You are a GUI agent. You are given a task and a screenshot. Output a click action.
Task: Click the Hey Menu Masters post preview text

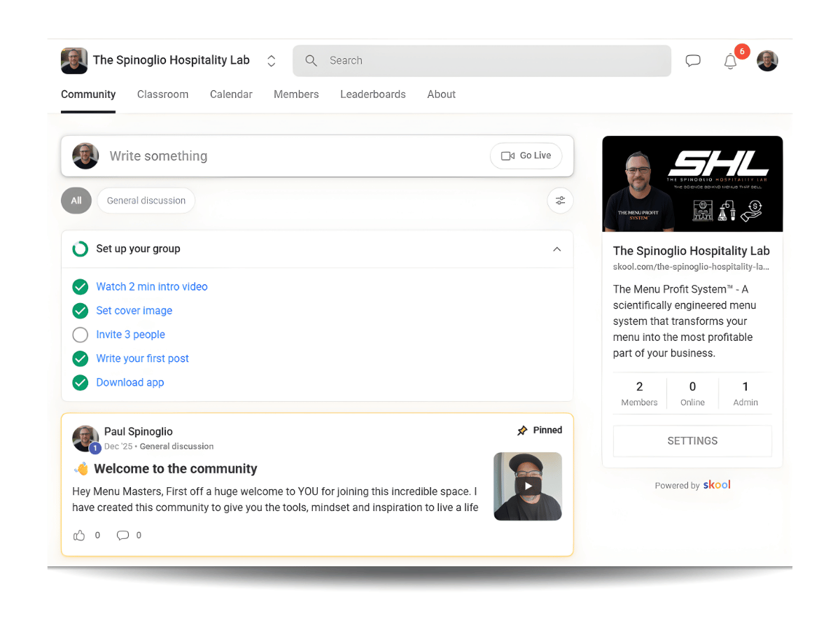(x=275, y=499)
